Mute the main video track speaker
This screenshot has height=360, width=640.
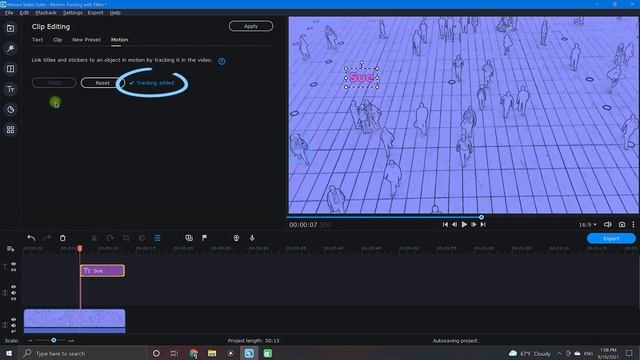coord(13,325)
